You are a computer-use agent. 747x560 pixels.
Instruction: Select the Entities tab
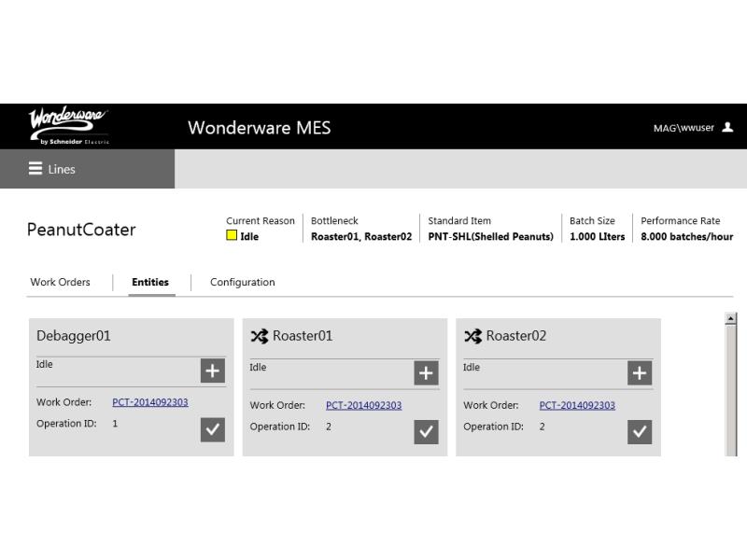[150, 282]
